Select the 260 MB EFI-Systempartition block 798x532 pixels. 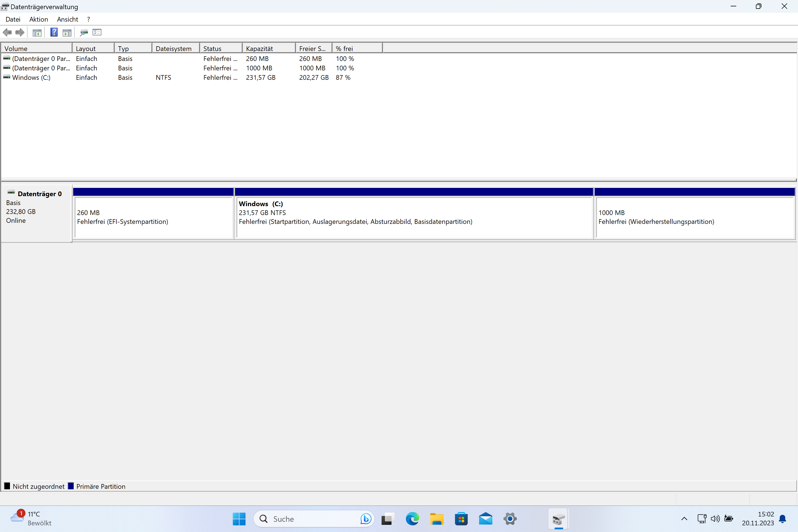(x=153, y=217)
